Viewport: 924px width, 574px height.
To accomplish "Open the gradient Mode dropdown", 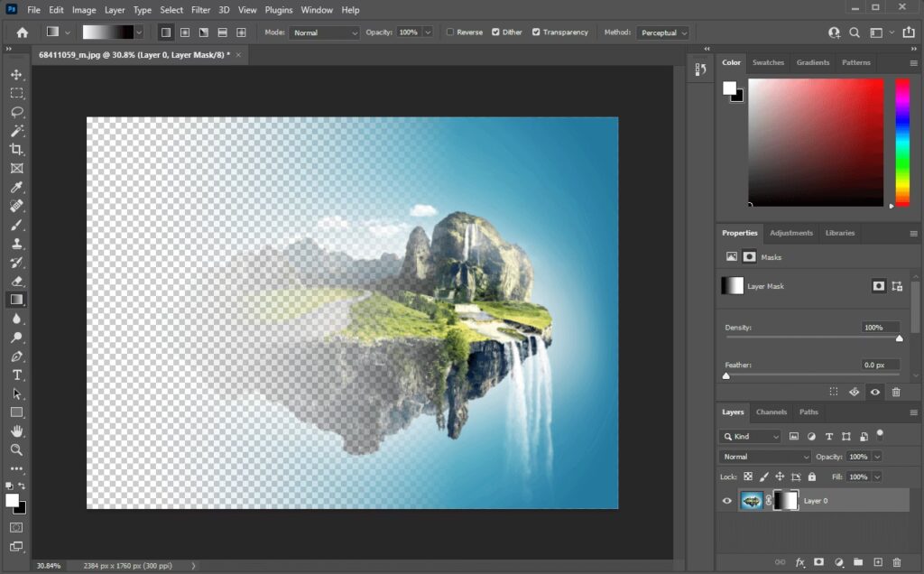I will tap(324, 32).
